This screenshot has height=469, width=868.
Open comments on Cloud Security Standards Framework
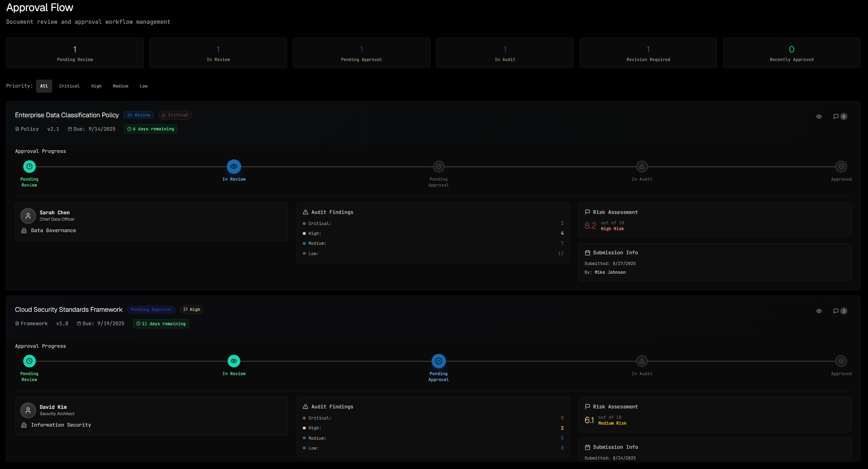(x=836, y=311)
